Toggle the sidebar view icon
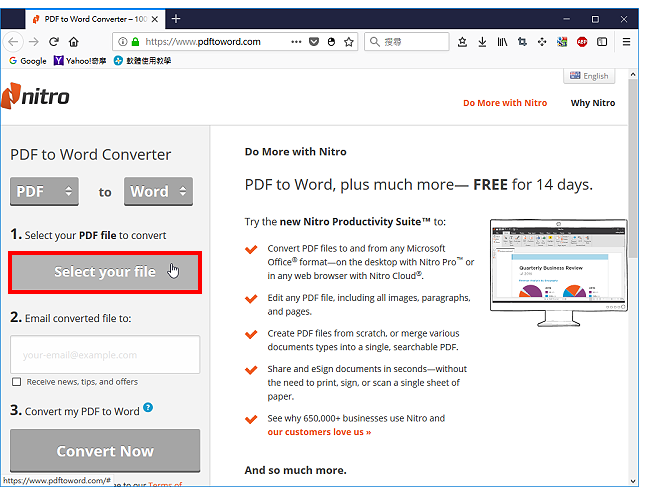The image size is (649, 488). tap(602, 42)
